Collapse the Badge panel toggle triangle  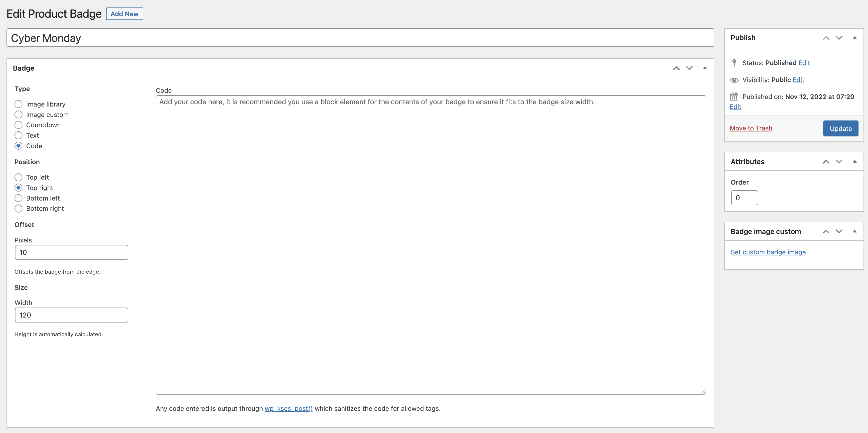[705, 68]
